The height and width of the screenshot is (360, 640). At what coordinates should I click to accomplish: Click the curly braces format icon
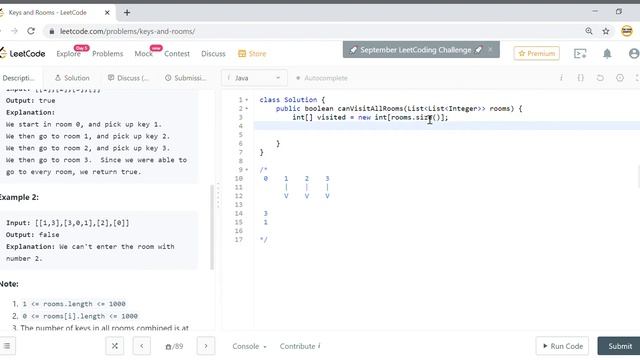pos(580,78)
